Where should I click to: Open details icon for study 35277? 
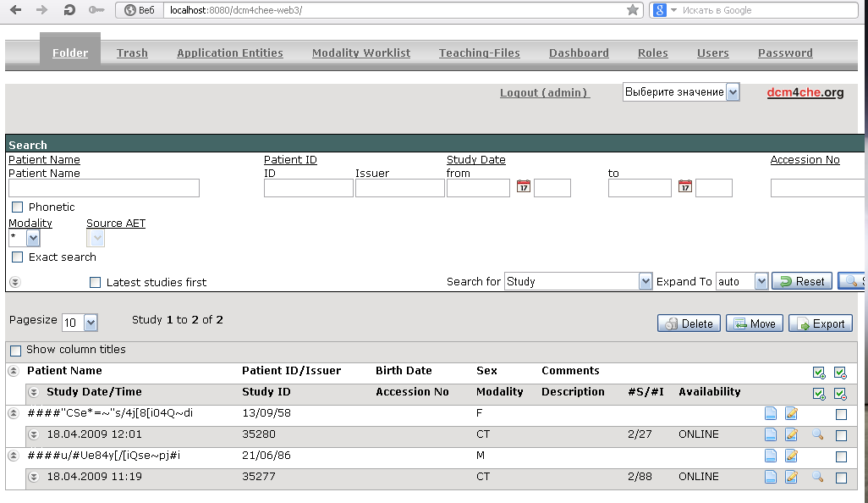pyautogui.click(x=770, y=477)
